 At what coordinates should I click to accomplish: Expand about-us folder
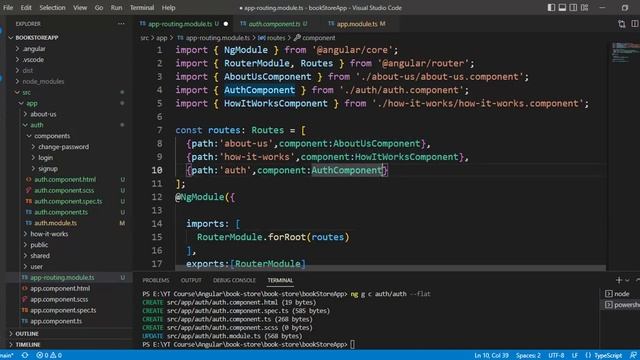43,114
